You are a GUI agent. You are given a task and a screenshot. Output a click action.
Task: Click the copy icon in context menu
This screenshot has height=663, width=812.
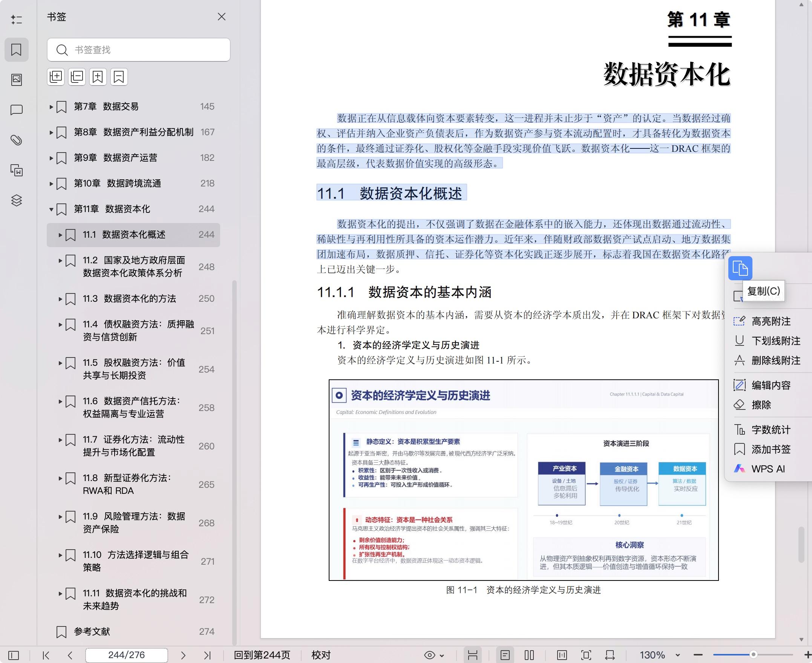coord(740,268)
